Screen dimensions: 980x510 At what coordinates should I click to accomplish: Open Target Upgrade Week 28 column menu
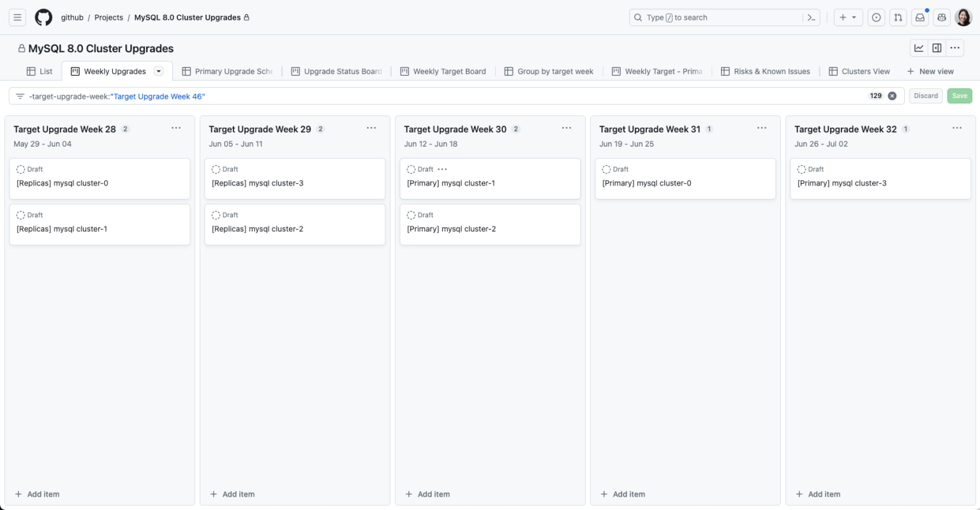(x=176, y=128)
